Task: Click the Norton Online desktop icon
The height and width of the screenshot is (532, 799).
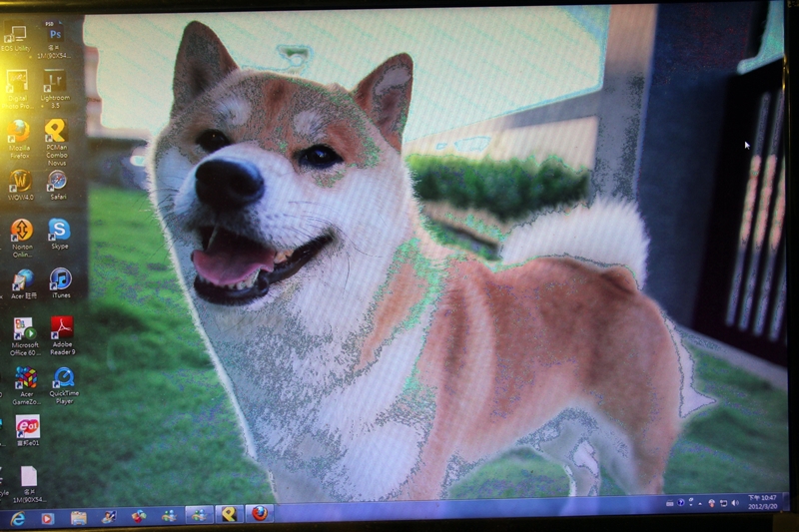Action: [22, 239]
